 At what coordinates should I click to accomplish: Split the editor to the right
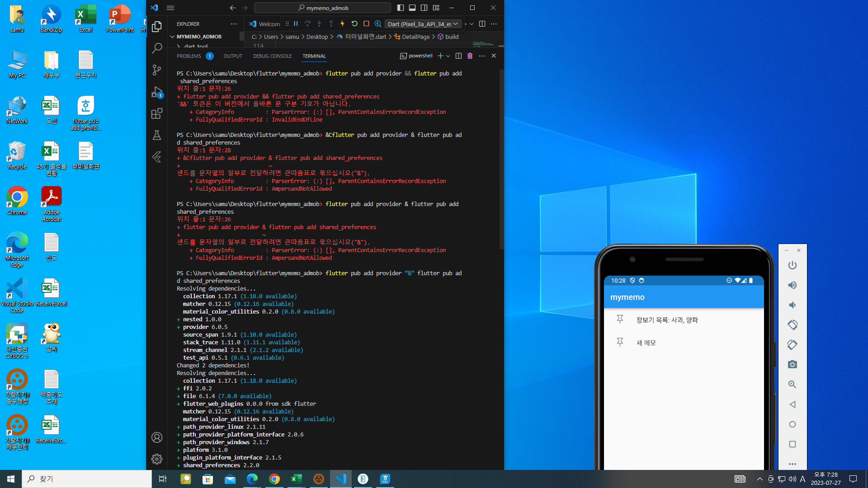tap(482, 24)
